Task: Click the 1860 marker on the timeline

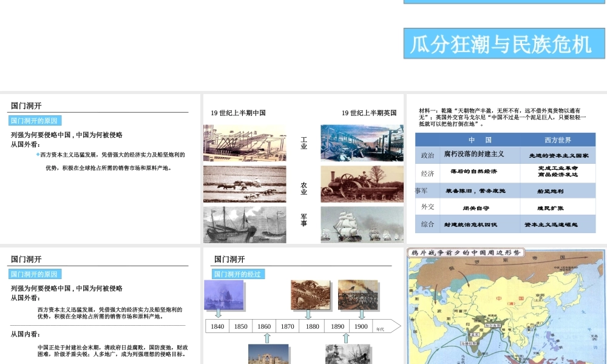Action: point(264,326)
